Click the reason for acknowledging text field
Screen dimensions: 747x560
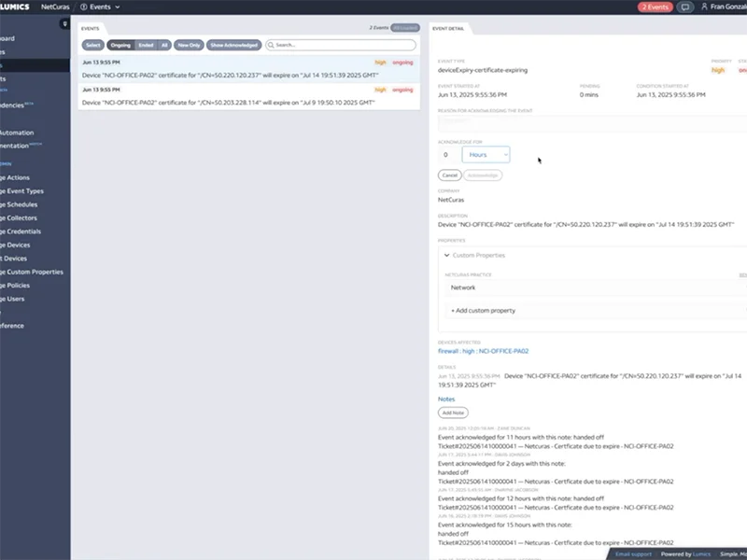(592, 123)
